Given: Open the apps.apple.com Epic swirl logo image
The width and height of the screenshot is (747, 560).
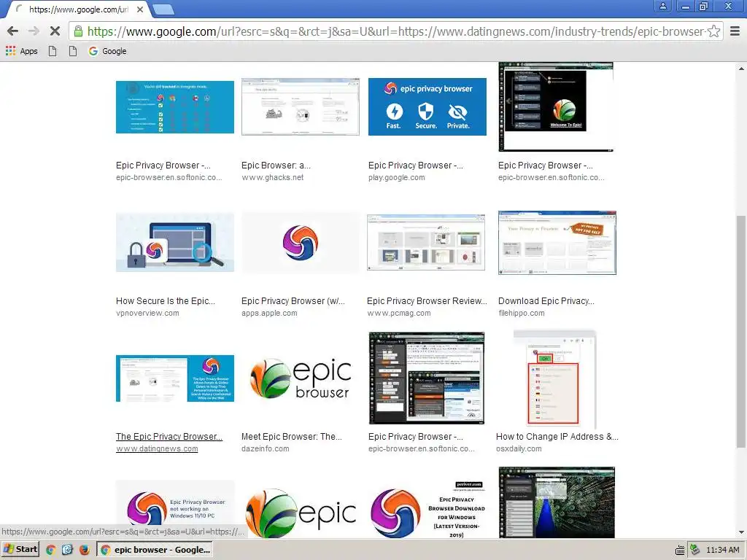Looking at the screenshot, I should (301, 242).
